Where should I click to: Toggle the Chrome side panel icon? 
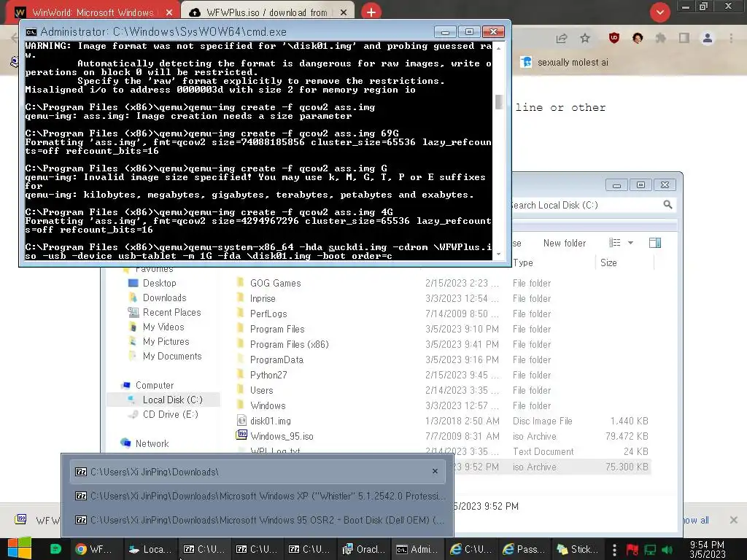click(x=684, y=38)
